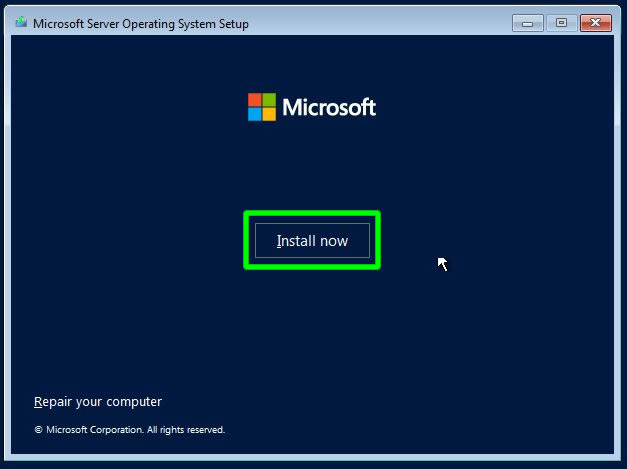Click the copyright symbol in the footer
This screenshot has height=469, width=627.
coord(38,430)
